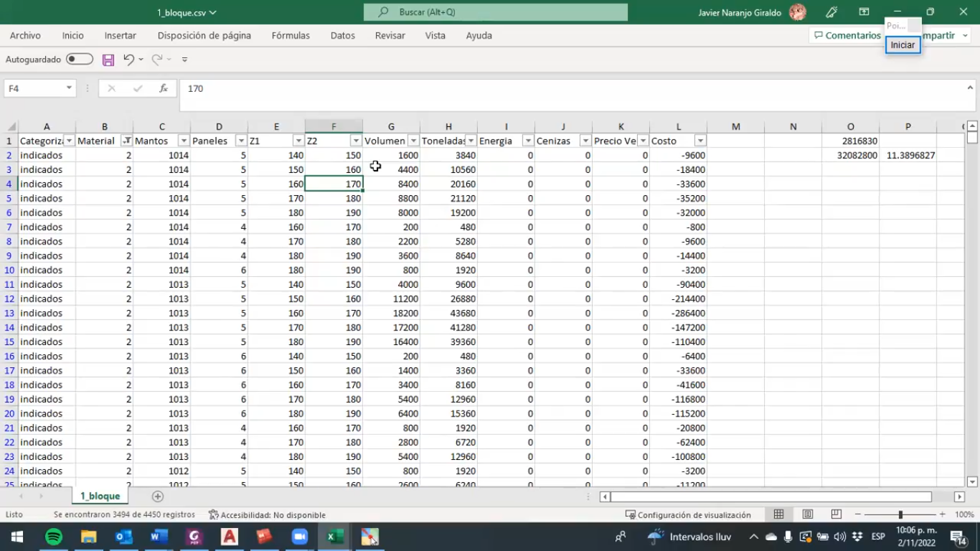
Task: Open the Inicio ribbon tab
Action: [72, 35]
